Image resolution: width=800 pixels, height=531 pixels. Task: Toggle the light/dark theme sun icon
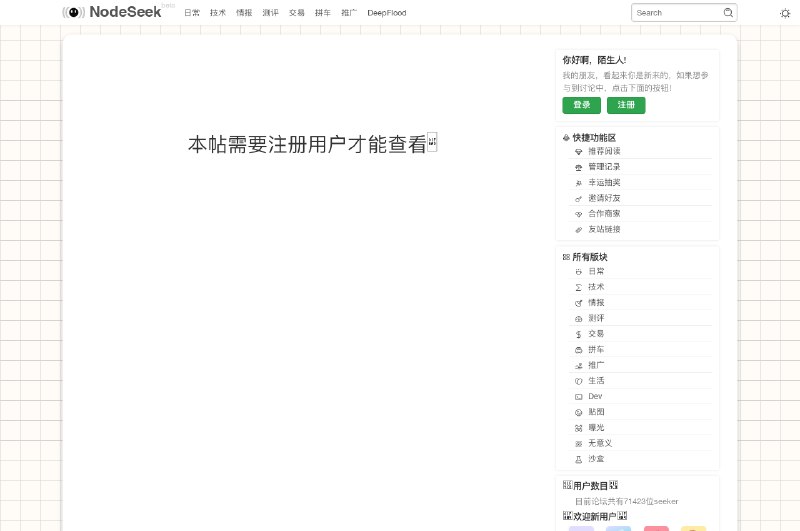pyautogui.click(x=785, y=13)
